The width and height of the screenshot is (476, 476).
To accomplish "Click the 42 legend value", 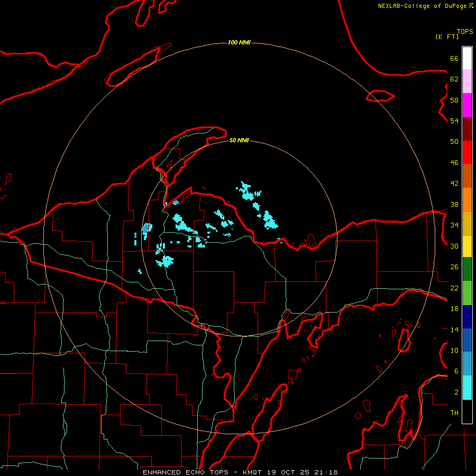I will 454,184.
